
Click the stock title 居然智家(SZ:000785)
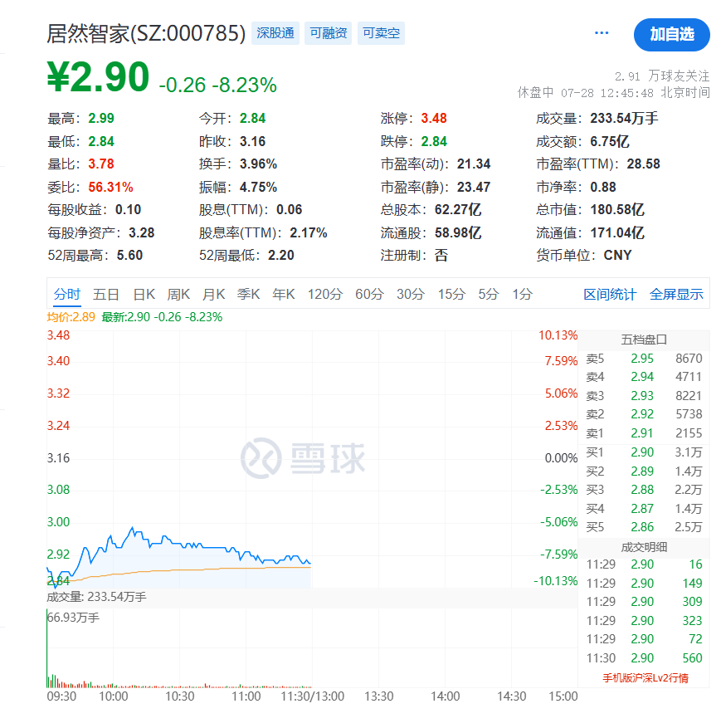(x=146, y=33)
